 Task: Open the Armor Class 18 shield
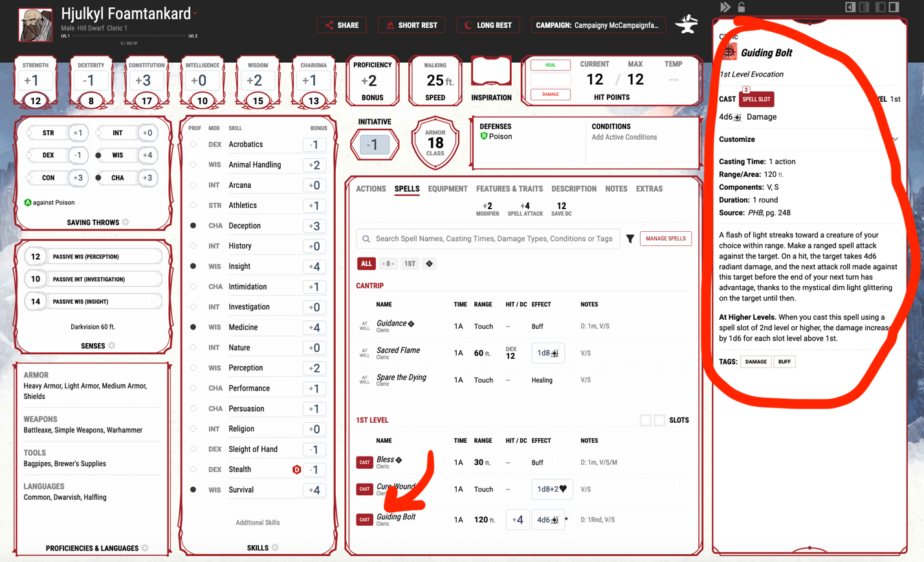(435, 143)
